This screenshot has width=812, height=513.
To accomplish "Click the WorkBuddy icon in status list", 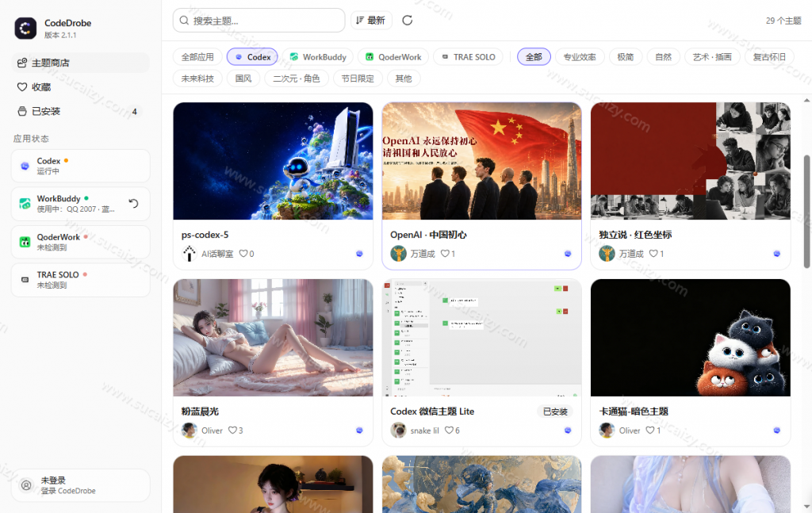I will (25, 204).
